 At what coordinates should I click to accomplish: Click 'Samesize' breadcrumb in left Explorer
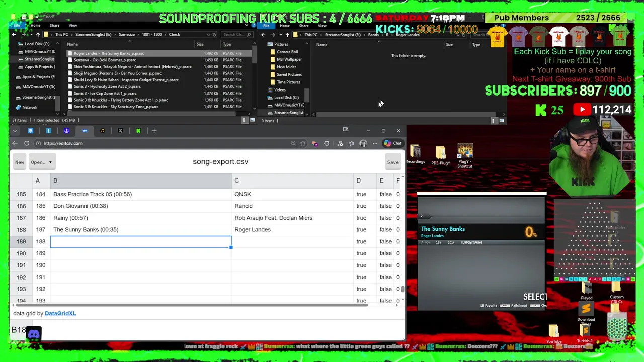(127, 35)
